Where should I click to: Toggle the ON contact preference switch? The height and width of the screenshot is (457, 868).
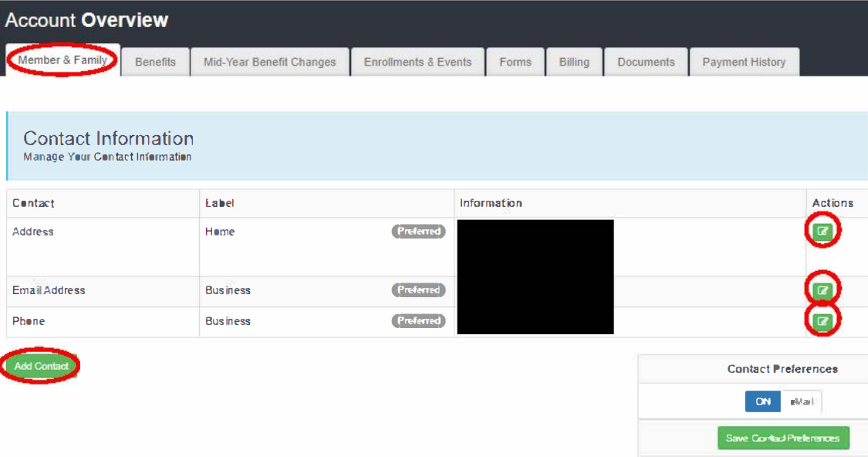(x=763, y=401)
